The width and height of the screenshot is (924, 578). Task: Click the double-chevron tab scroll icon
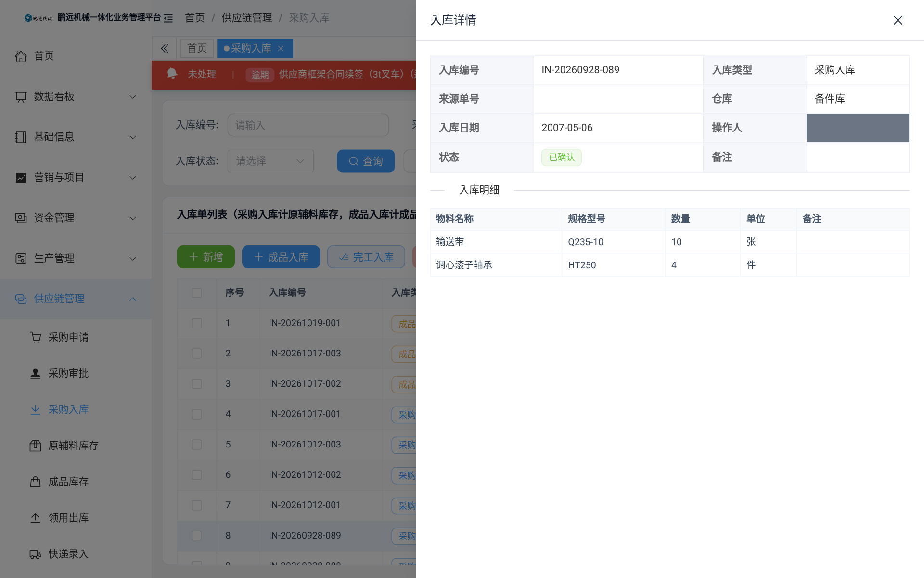tap(165, 48)
